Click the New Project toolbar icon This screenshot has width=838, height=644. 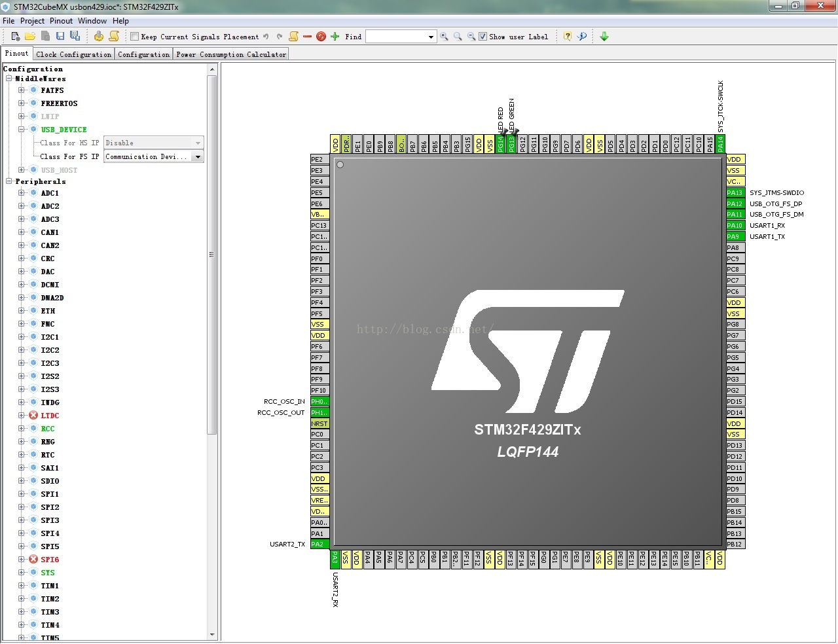pyautogui.click(x=16, y=37)
